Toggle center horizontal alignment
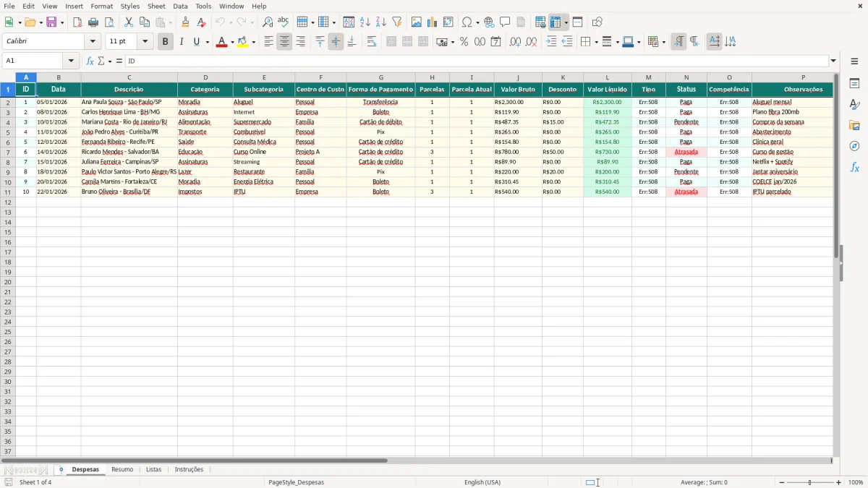The width and height of the screenshot is (868, 488). (284, 42)
